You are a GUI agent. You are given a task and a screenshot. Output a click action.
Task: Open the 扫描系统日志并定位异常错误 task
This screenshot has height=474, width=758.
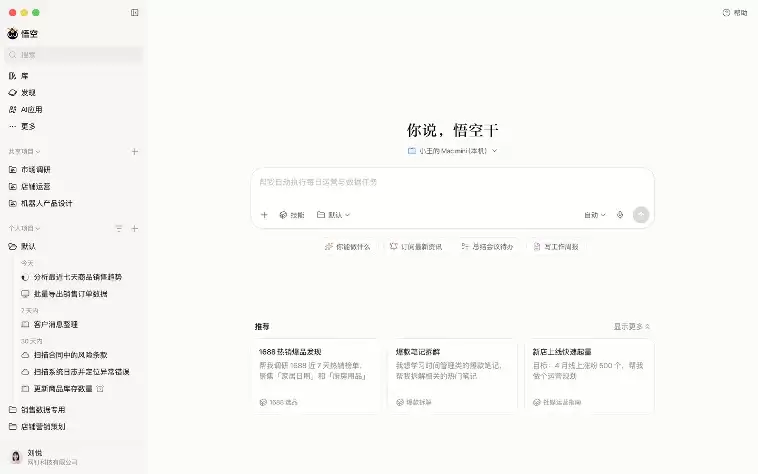click(x=80, y=372)
